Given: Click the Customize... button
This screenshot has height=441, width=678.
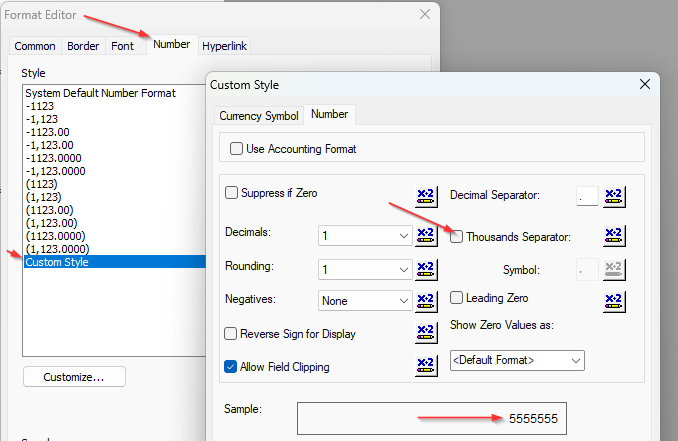Looking at the screenshot, I should 74,377.
